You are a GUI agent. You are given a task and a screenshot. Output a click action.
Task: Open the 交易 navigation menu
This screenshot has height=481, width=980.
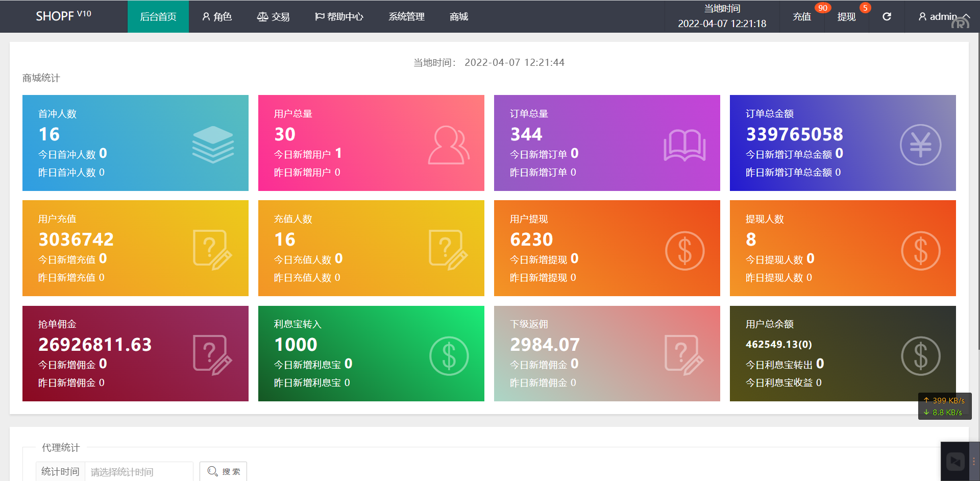coord(273,16)
